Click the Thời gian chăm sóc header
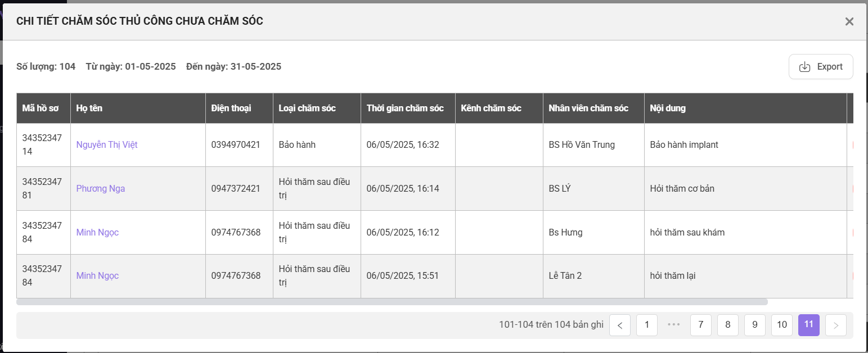868x353 pixels. coord(405,108)
